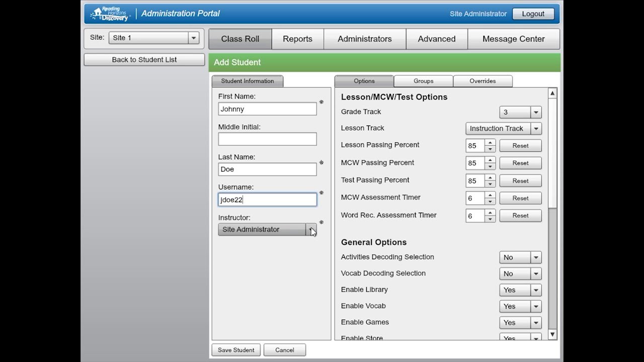This screenshot has height=362, width=644.
Task: Increase Word Rec. Assessment Timer value
Action: [490, 212]
